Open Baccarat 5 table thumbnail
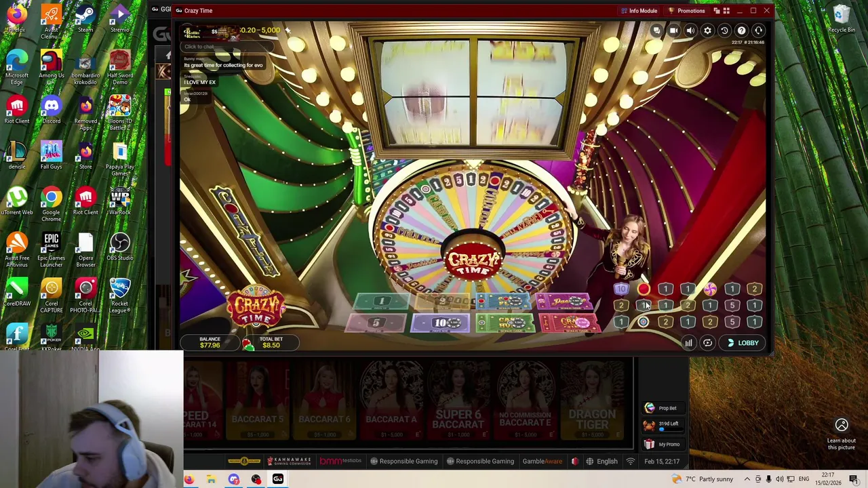This screenshot has height=488, width=868. pos(258,401)
